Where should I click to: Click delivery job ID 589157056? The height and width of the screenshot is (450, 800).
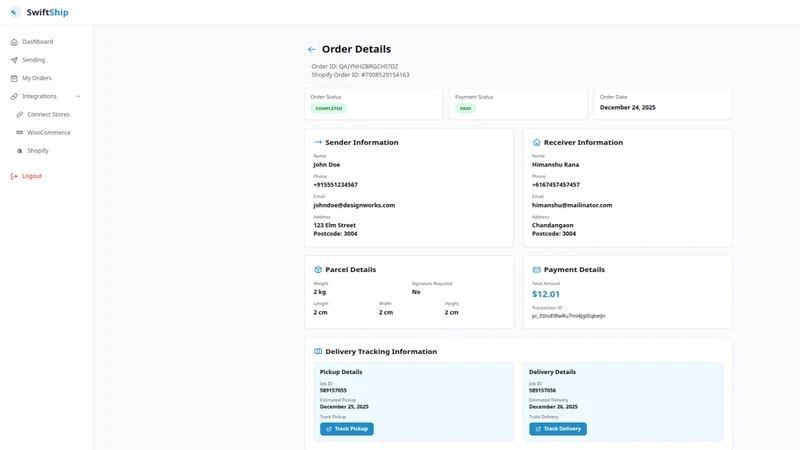tap(542, 390)
